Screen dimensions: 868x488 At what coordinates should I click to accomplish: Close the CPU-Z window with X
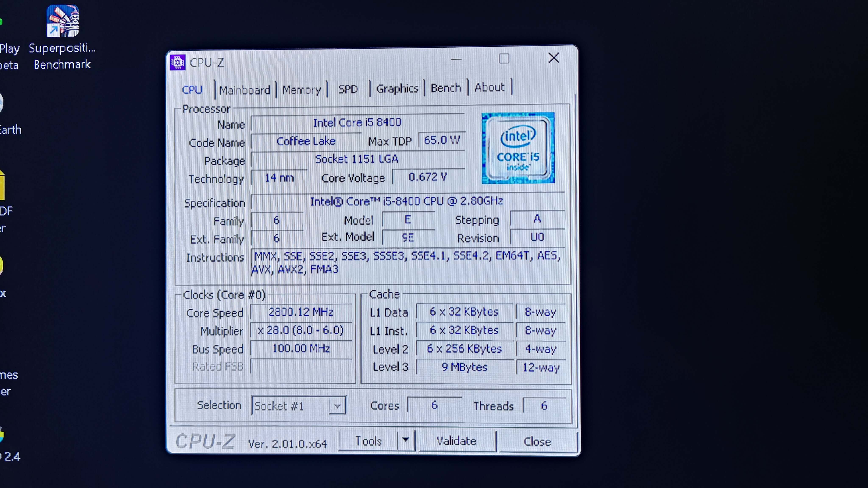pyautogui.click(x=554, y=58)
